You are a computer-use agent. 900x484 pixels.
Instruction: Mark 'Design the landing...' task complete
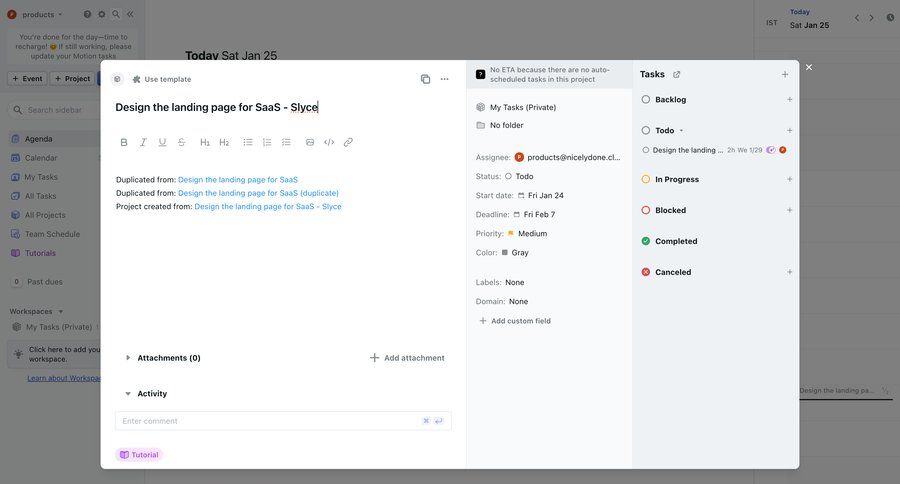tap(646, 150)
